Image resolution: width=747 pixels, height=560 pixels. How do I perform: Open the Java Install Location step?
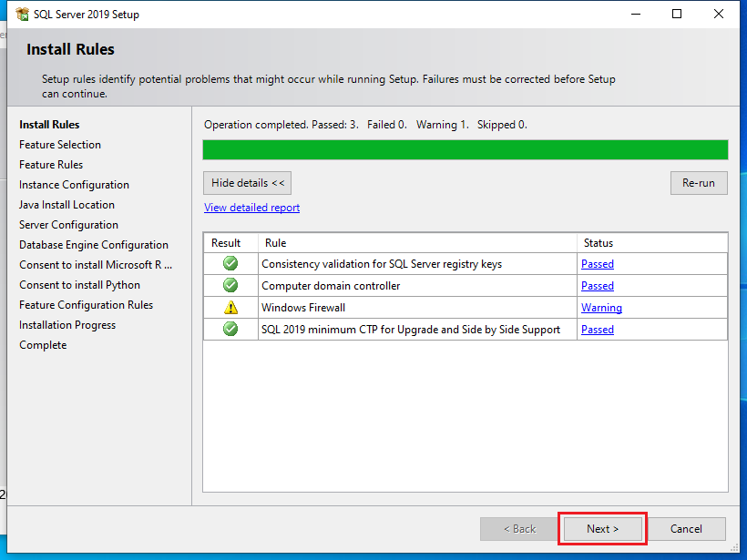click(x=67, y=204)
